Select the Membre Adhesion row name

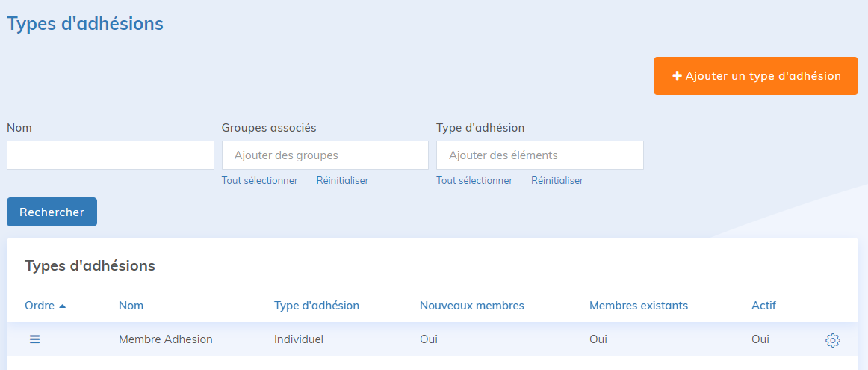[165, 339]
